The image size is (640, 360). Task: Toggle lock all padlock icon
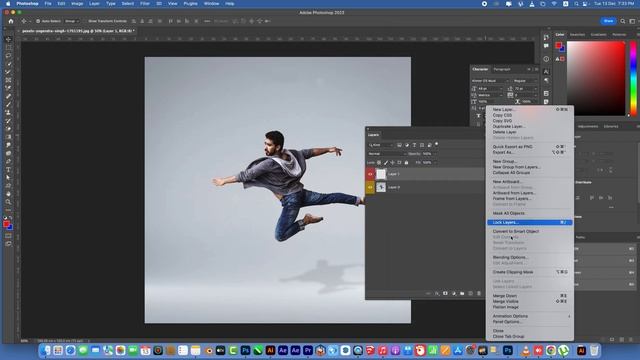(407, 162)
